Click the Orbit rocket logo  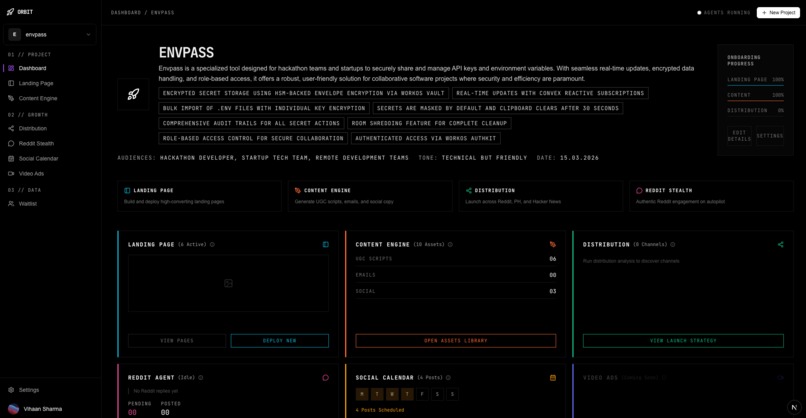pos(10,12)
